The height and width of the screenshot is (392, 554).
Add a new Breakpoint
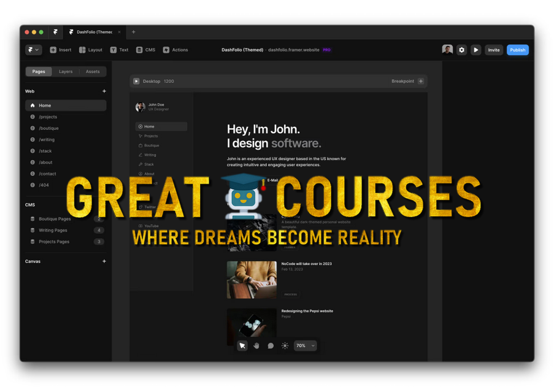(421, 81)
